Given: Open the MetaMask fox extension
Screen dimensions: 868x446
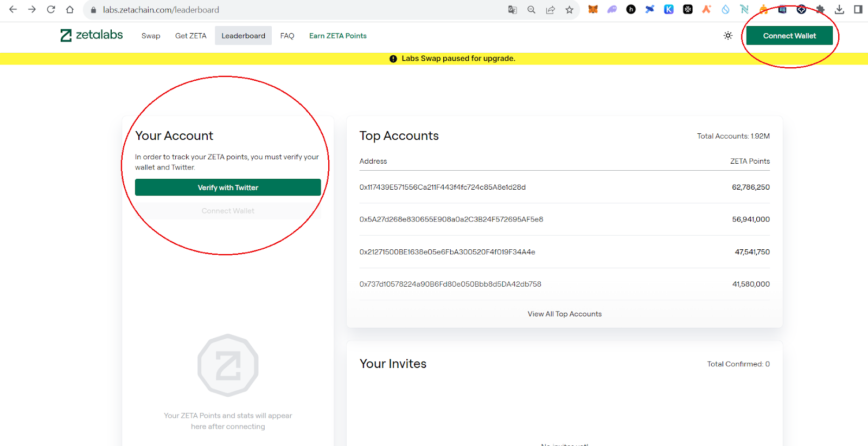Looking at the screenshot, I should click(x=593, y=9).
